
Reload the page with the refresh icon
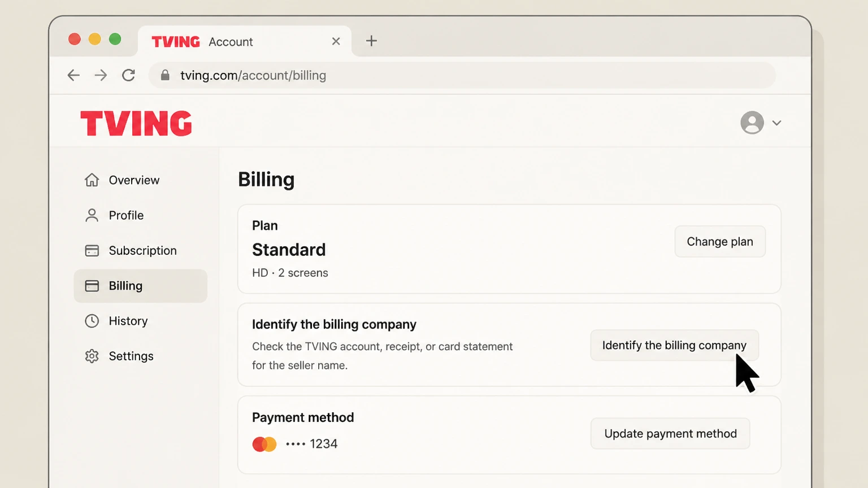pyautogui.click(x=129, y=75)
